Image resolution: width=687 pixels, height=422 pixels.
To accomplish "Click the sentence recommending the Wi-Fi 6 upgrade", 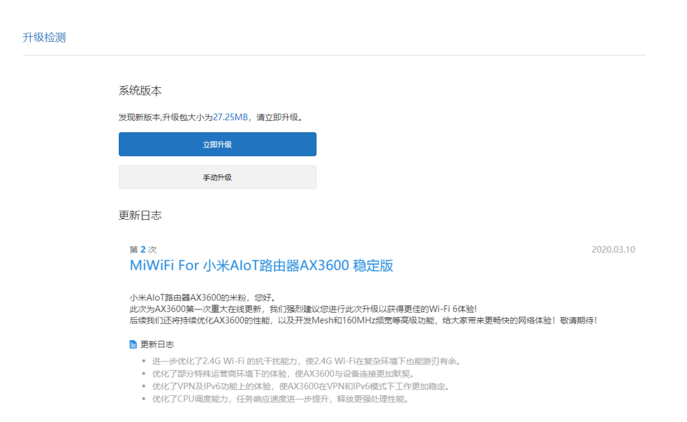I will [303, 309].
